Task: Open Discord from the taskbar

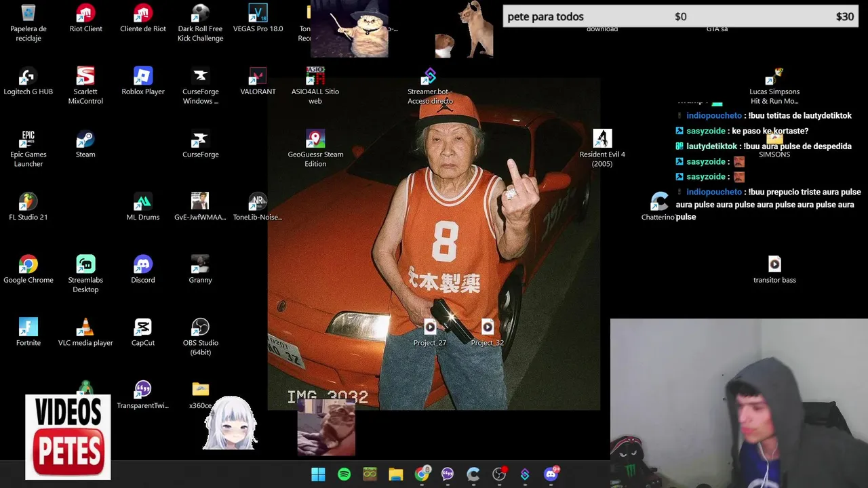Action: click(551, 474)
